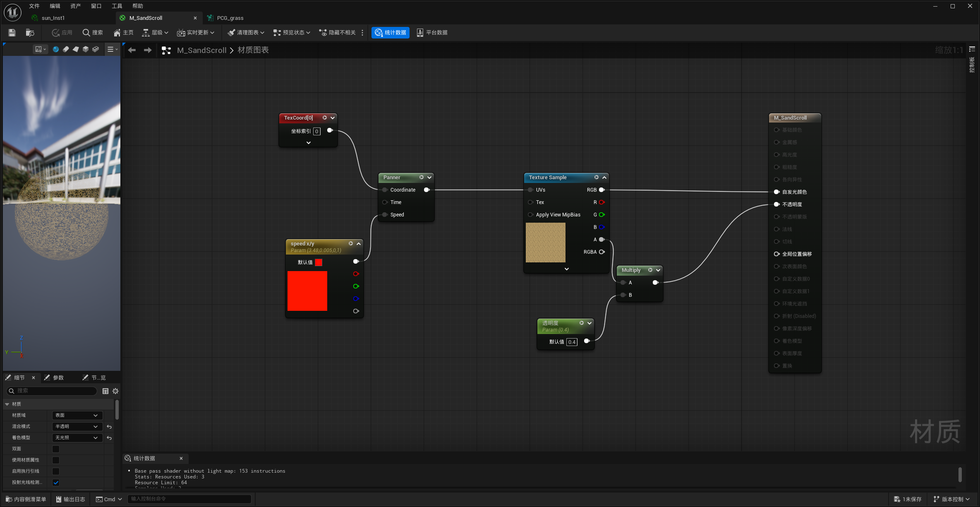The width and height of the screenshot is (980, 507).
Task: Click the toolbar overflow three-dot icon
Action: pyautogui.click(x=362, y=33)
